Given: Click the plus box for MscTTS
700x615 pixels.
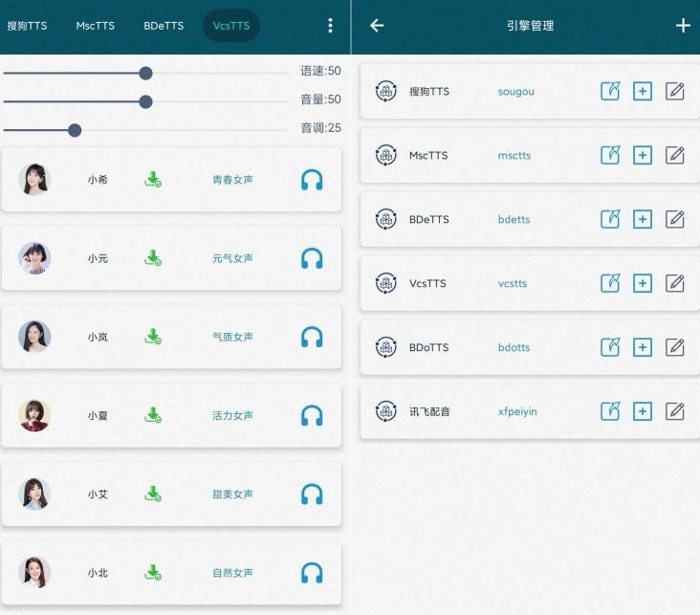Looking at the screenshot, I should coord(643,155).
